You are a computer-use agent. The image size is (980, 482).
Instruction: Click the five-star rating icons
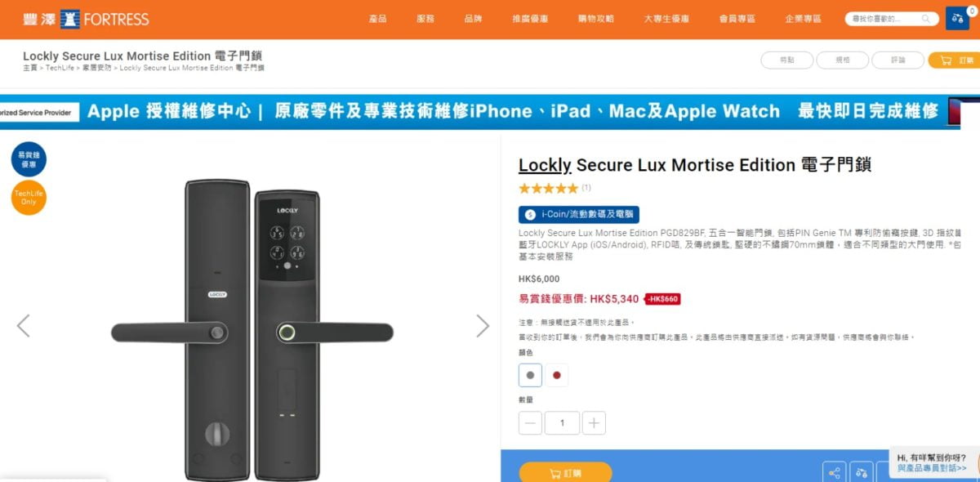pos(548,188)
